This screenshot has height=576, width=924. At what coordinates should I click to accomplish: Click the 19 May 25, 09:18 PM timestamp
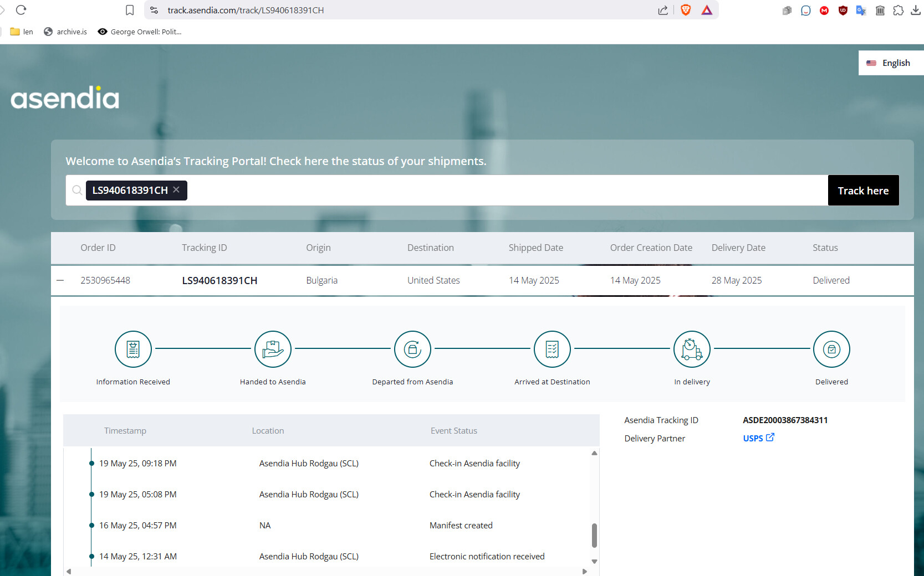(x=138, y=463)
